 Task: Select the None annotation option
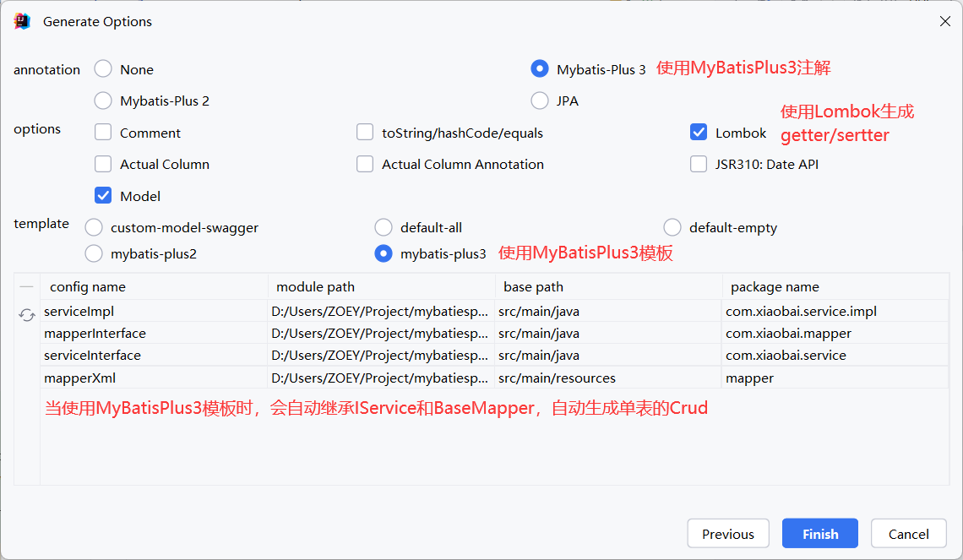102,69
